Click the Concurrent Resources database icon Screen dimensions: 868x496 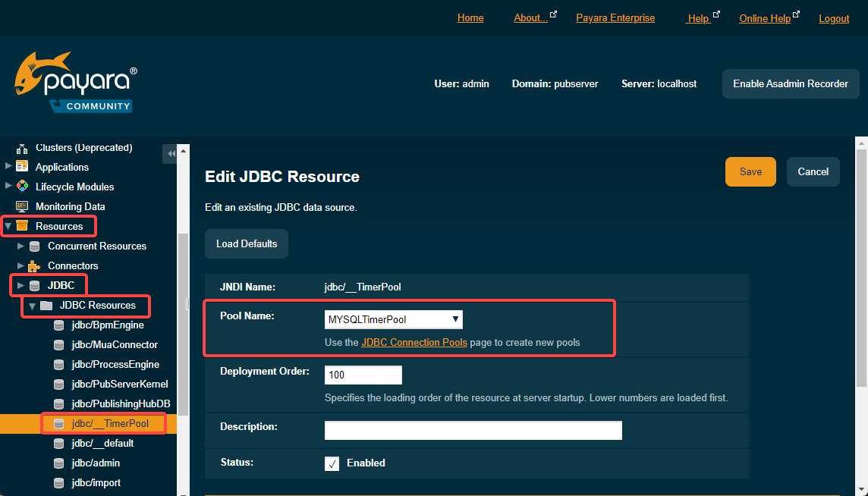click(x=34, y=246)
